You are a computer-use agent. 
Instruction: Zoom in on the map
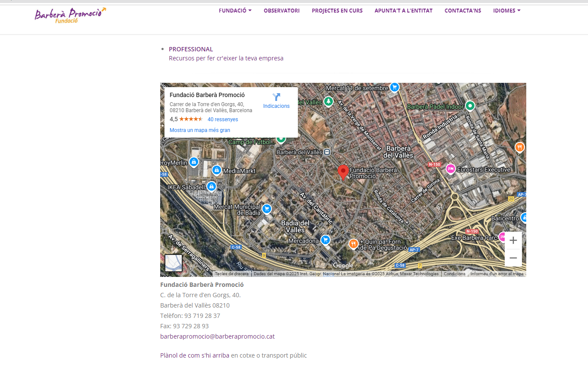coord(513,240)
